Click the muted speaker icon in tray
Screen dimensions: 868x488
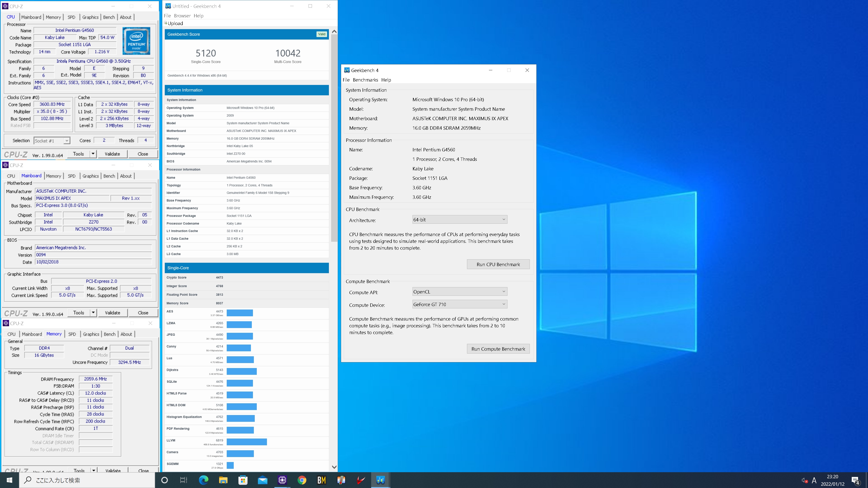click(x=804, y=480)
